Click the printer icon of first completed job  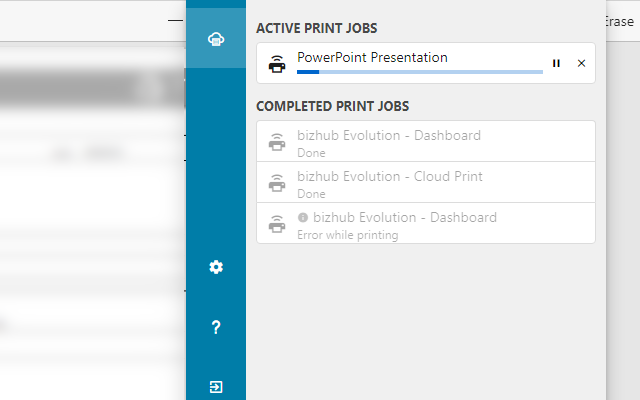pos(277,143)
